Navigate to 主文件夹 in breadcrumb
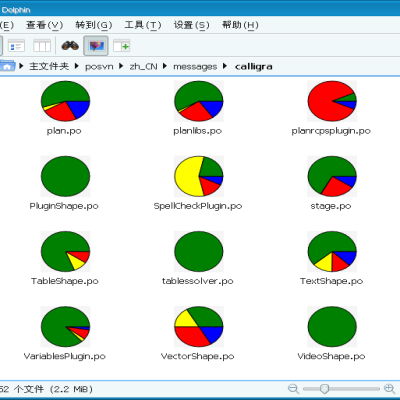This screenshot has height=400, width=400. tap(49, 66)
